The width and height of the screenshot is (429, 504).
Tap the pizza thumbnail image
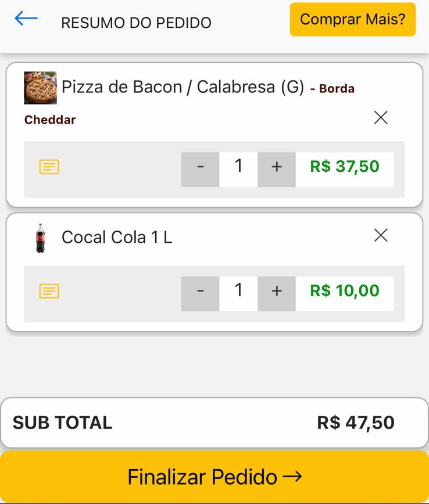point(41,88)
